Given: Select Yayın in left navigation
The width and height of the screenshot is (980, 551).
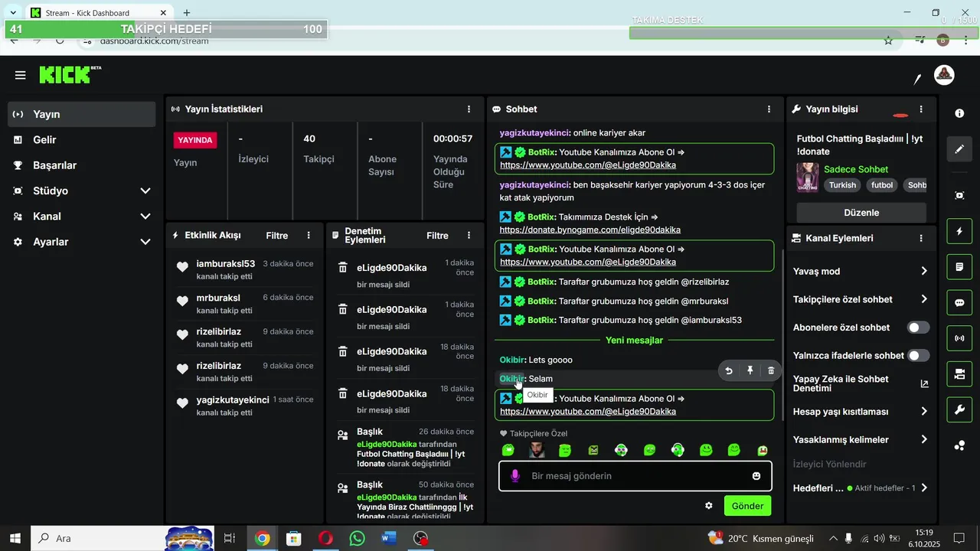Looking at the screenshot, I should 82,114.
